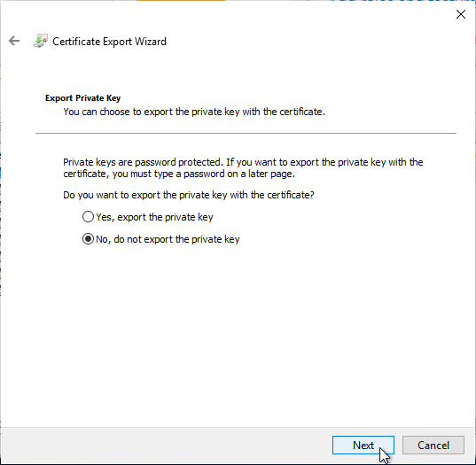Click the orange strip above the dialog
Image resolution: width=476 pixels, height=465 pixels.
[182, 0]
